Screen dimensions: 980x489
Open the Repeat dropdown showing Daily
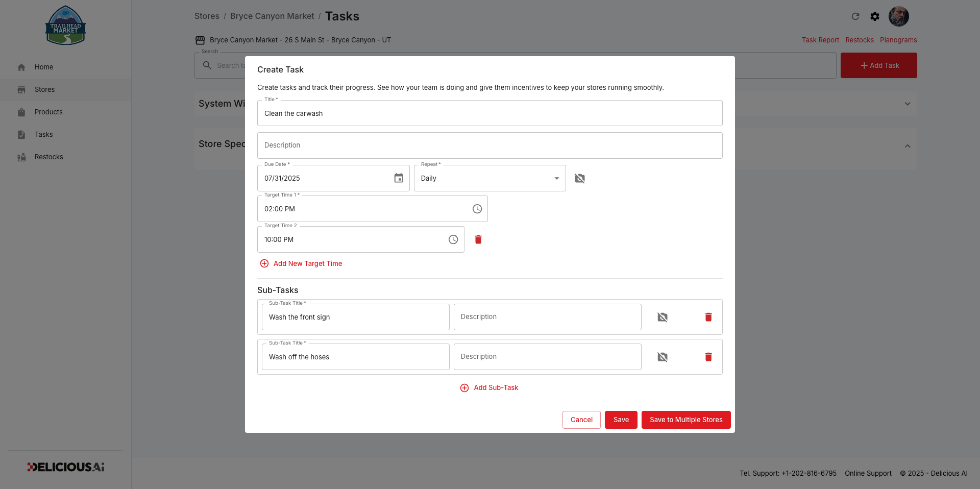[490, 178]
